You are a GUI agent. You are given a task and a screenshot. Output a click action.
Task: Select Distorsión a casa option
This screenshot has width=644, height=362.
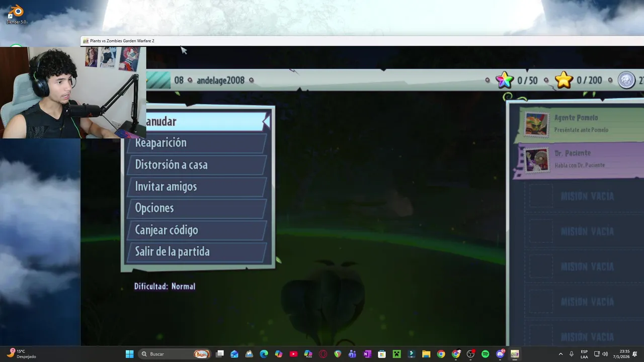[x=197, y=165]
